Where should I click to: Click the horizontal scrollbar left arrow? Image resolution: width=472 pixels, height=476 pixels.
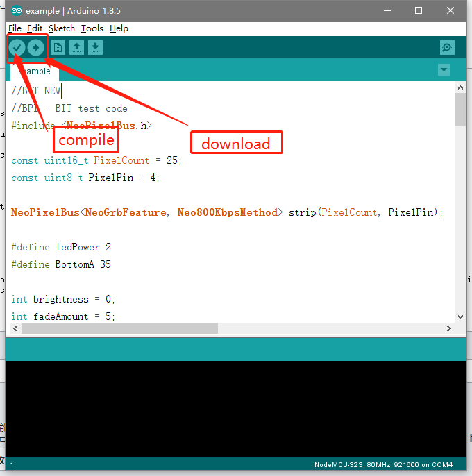pyautogui.click(x=15, y=328)
